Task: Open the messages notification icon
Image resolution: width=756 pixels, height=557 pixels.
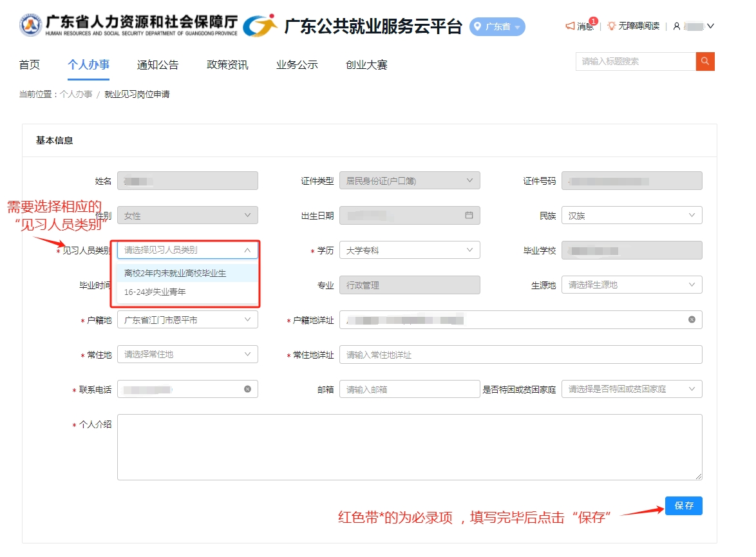Action: [x=570, y=26]
